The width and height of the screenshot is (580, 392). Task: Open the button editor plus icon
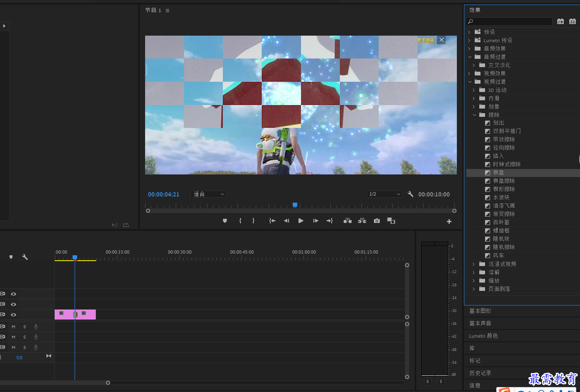[x=449, y=222]
